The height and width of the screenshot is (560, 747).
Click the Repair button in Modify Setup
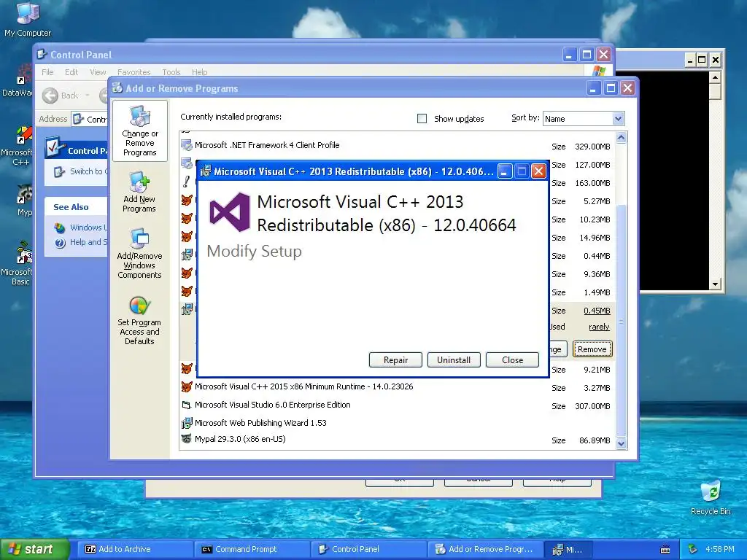tap(395, 360)
